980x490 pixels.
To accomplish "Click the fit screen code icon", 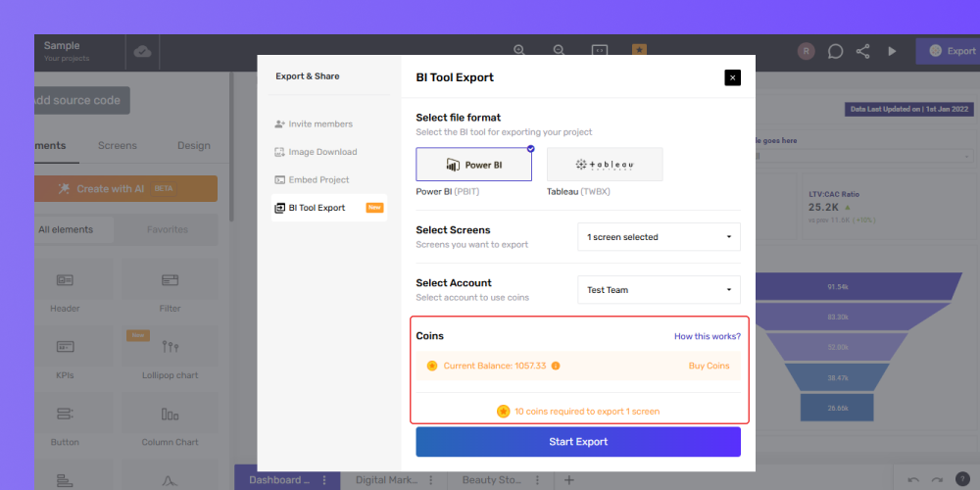I will pos(599,50).
